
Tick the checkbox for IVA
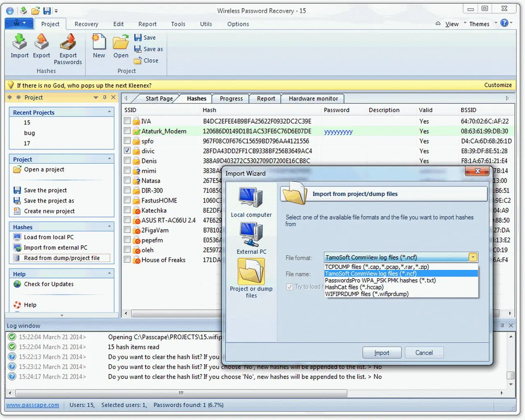(128, 121)
